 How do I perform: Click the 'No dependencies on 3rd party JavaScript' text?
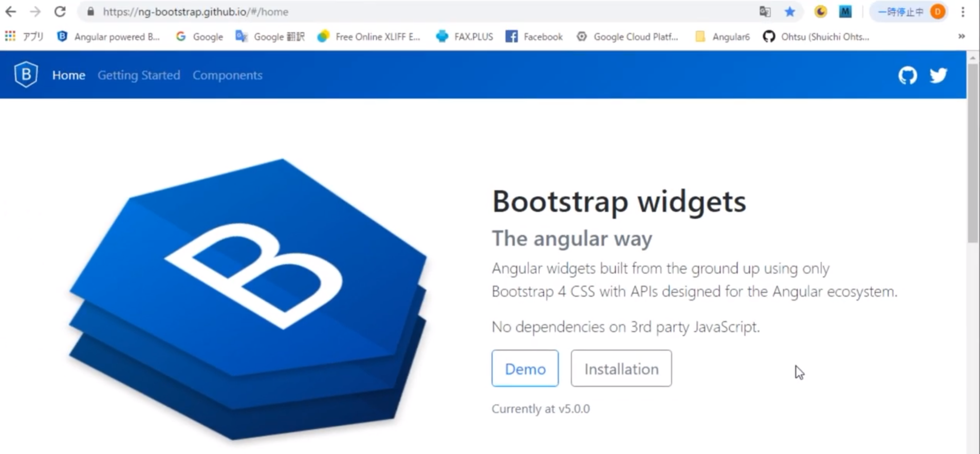point(625,327)
